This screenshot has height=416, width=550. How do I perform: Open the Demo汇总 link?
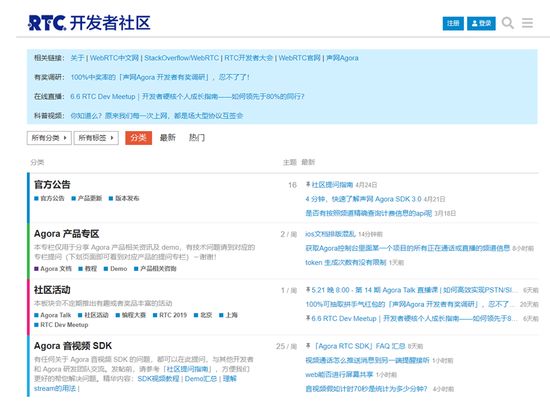click(201, 379)
